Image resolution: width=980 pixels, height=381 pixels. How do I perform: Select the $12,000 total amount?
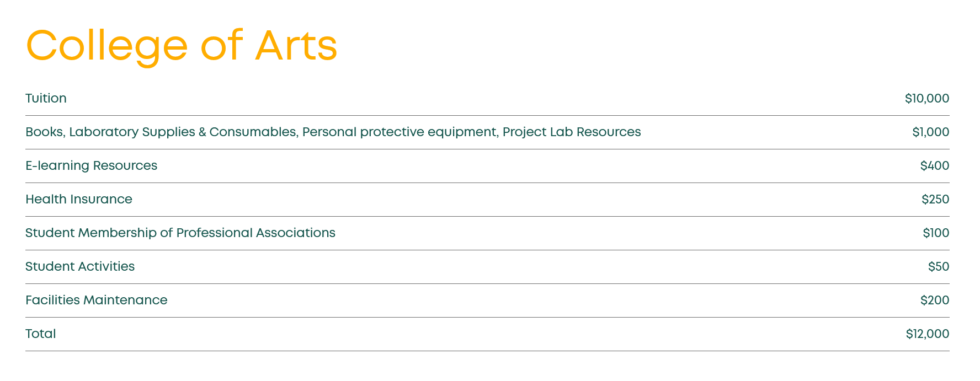click(927, 334)
